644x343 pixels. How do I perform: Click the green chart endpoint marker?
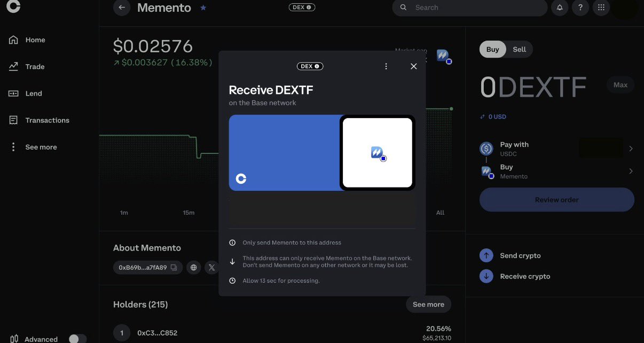451,108
